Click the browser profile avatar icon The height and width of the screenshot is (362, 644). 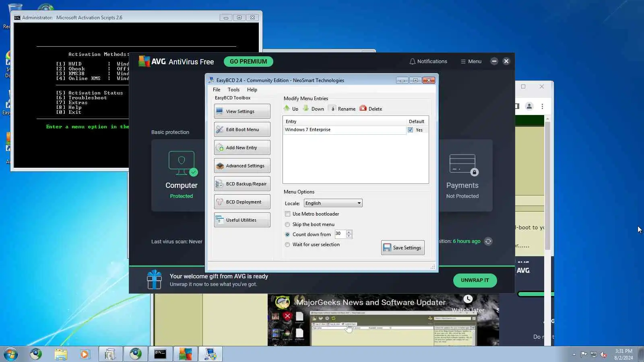click(529, 106)
